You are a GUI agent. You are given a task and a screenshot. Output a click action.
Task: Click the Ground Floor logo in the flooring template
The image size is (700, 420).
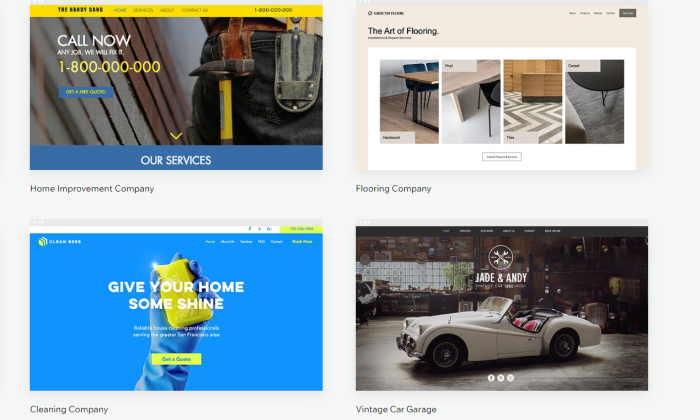tap(385, 13)
